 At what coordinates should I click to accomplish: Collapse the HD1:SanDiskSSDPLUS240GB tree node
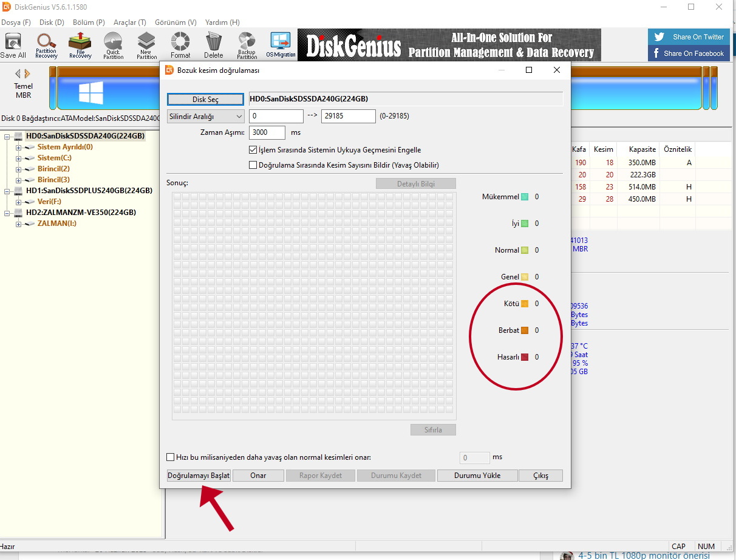tap(7, 191)
